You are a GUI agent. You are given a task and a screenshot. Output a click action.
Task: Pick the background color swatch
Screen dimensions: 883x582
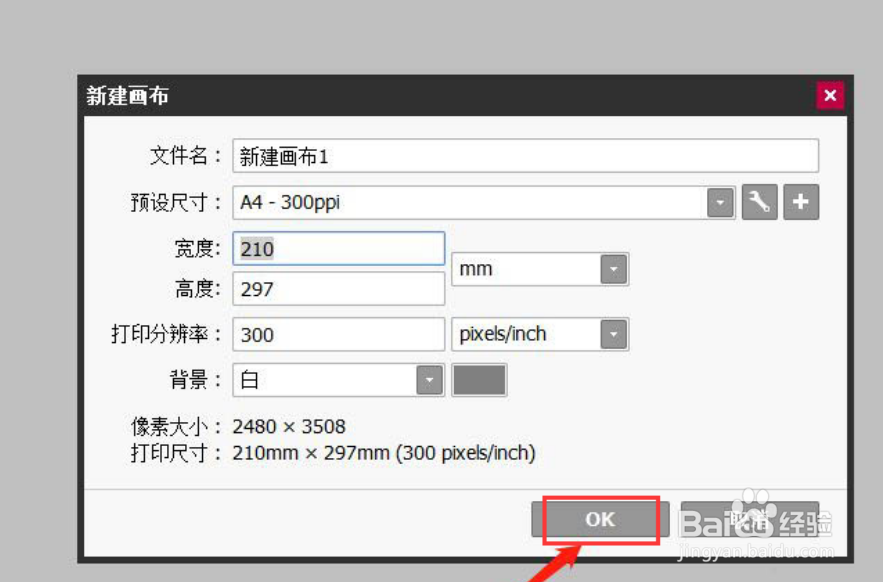(479, 380)
